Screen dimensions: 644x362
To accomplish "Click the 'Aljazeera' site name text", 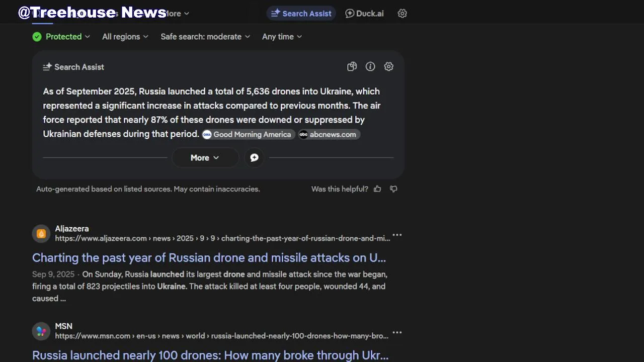I will tap(72, 229).
